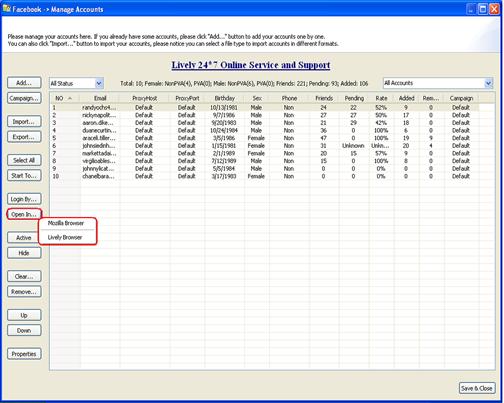This screenshot has width=504, height=403.
Task: Select account row johnnylicat...
Action: tap(265, 169)
